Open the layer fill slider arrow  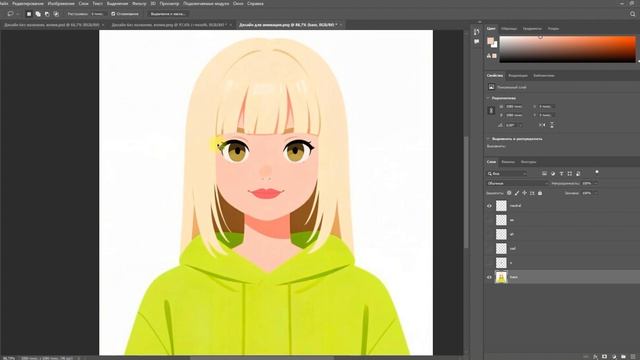point(596,193)
